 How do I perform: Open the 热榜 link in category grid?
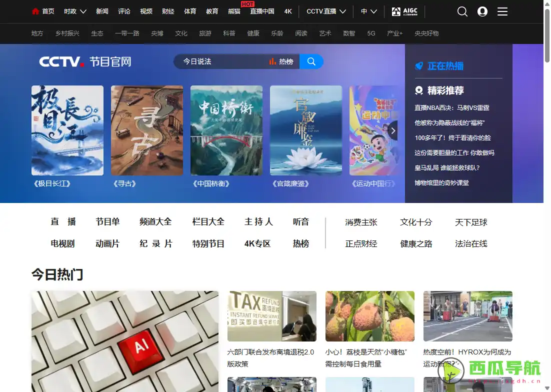pos(301,243)
